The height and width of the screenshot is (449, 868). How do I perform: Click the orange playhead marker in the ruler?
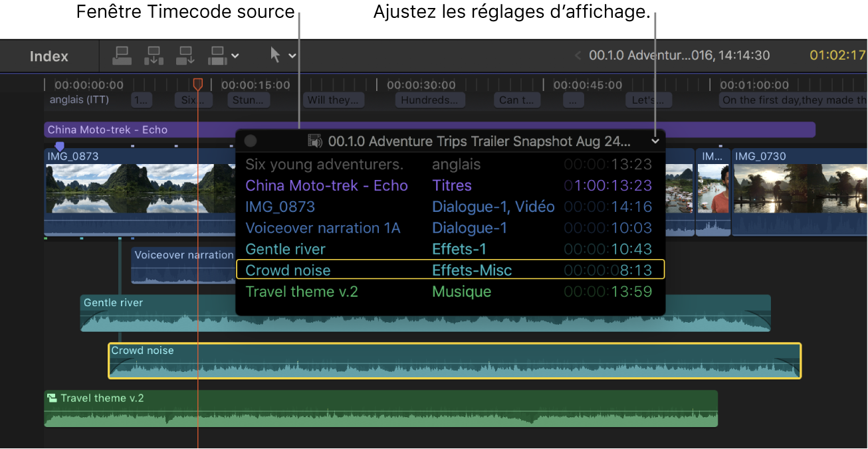(197, 84)
